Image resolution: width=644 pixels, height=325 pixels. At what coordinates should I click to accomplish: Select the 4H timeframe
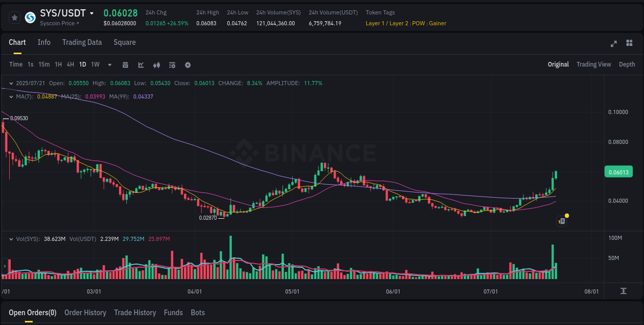(x=70, y=65)
